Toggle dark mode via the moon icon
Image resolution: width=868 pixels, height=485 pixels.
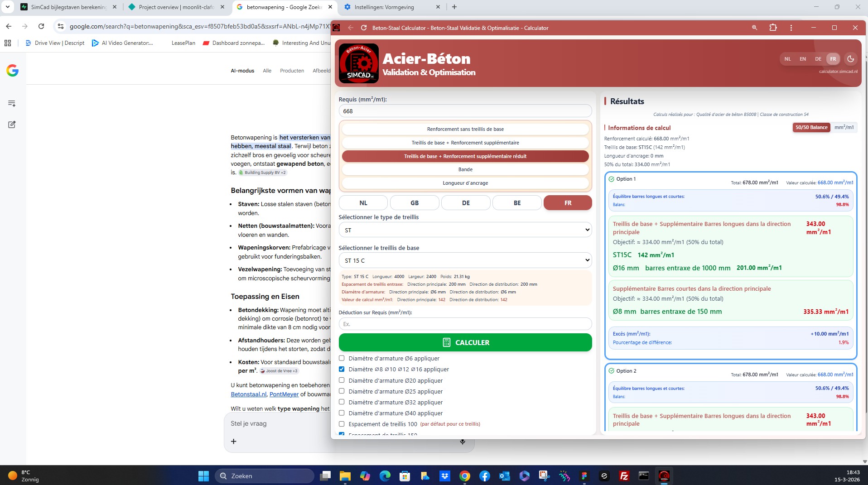850,59
